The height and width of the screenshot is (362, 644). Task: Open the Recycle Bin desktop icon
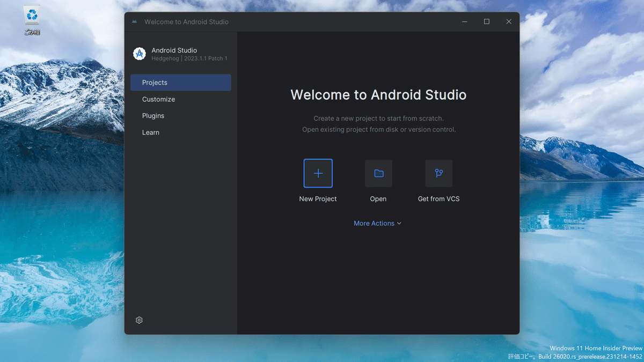click(32, 20)
